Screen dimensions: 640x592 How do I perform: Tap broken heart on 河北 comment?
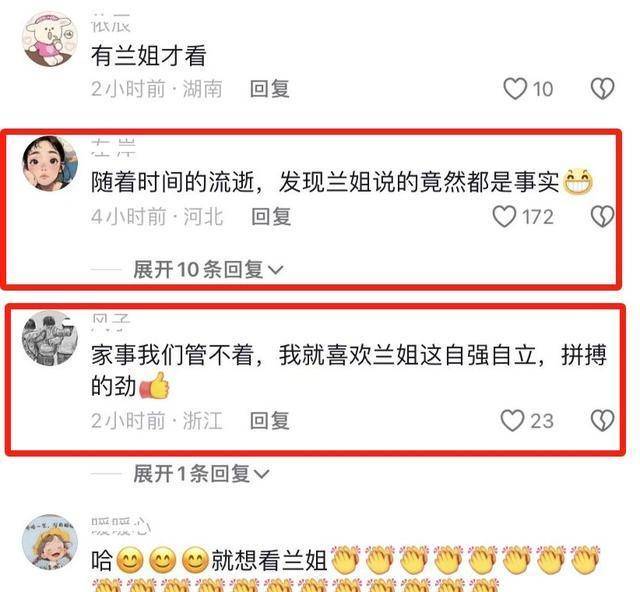(602, 216)
